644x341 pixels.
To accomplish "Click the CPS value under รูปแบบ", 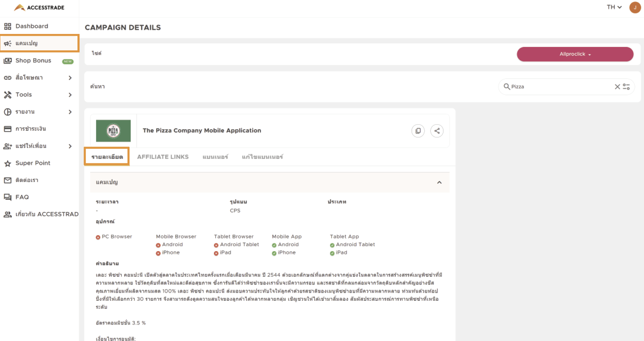I will pos(235,211).
